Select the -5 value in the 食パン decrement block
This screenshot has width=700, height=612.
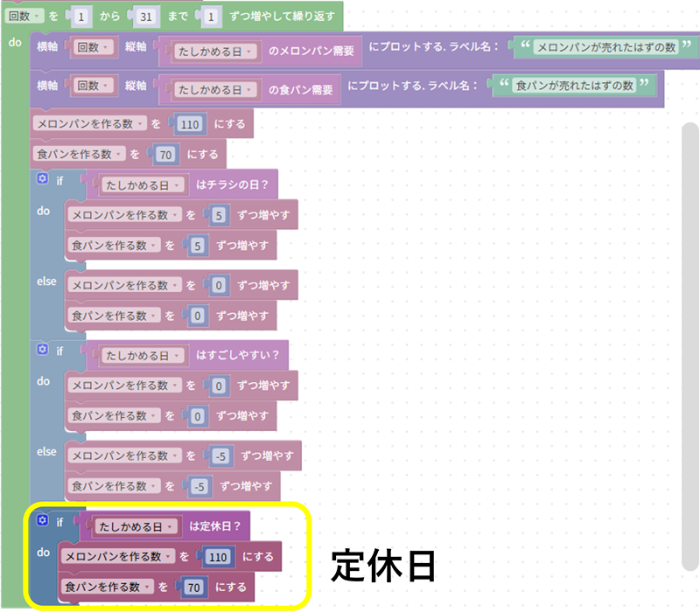tap(199, 486)
